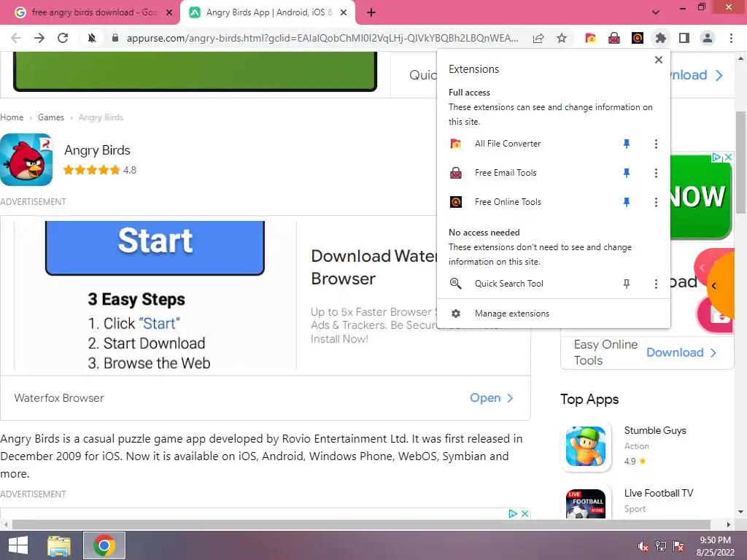The width and height of the screenshot is (747, 560).
Task: Open the Chrome three-dot menu
Action: tap(731, 38)
